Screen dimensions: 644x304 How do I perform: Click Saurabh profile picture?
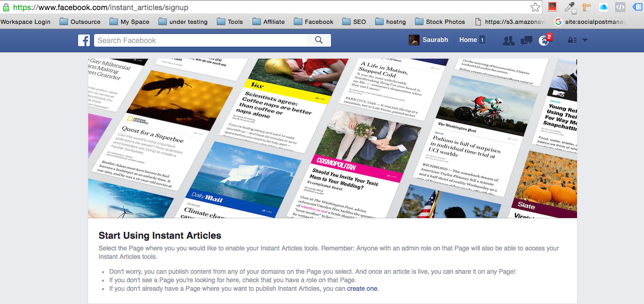coord(414,40)
